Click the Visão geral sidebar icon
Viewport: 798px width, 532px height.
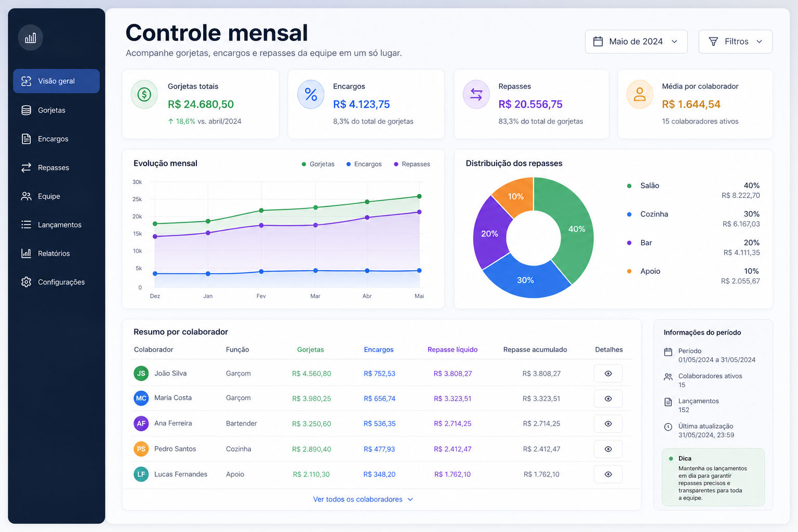26,81
